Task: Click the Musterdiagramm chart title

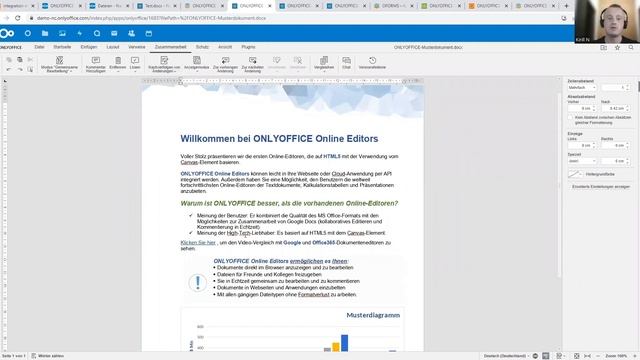Action: point(373,315)
